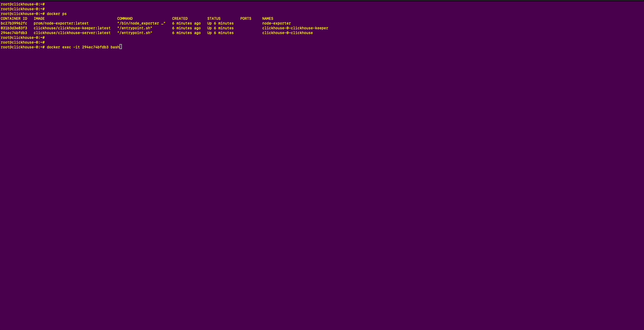This screenshot has height=330, width=644.
Task: Click the IMAGE column header
Action: click(x=39, y=19)
